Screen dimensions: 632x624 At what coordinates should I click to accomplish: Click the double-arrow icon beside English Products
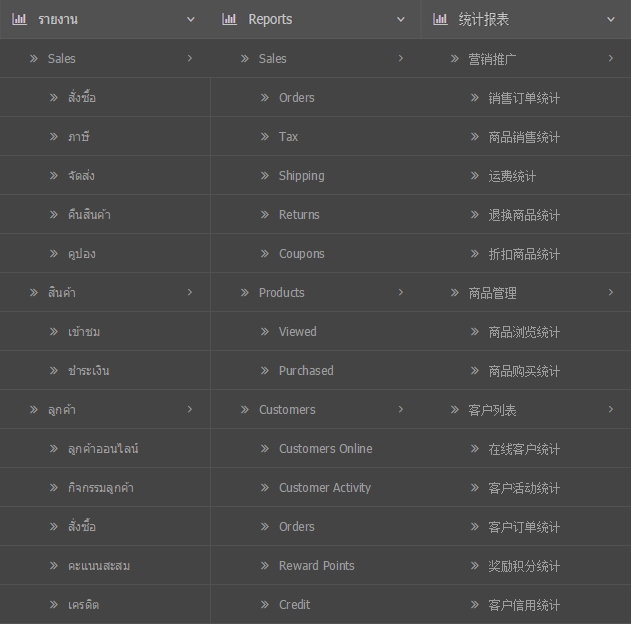click(x=245, y=293)
